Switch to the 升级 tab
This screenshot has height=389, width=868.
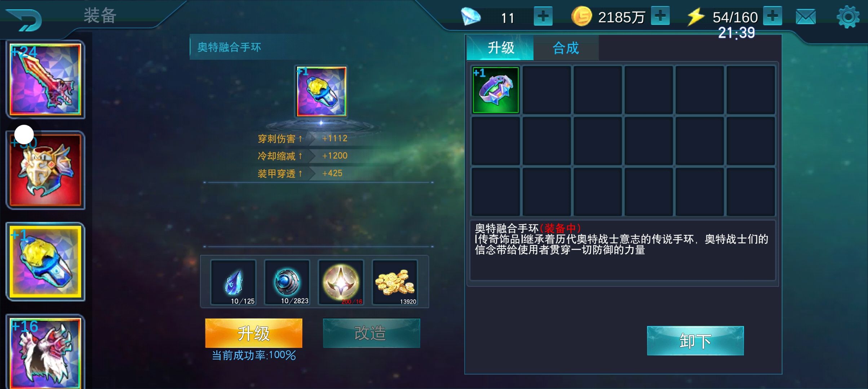[500, 48]
